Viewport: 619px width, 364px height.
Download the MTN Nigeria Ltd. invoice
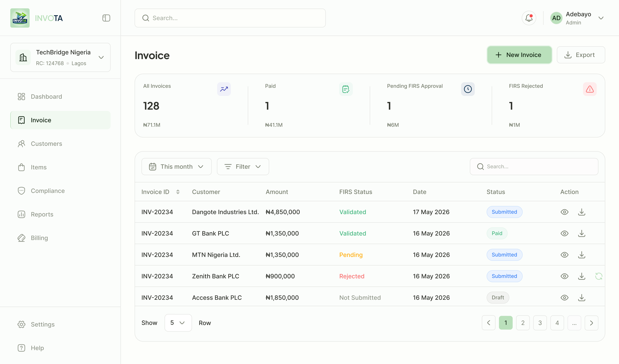[x=581, y=255]
